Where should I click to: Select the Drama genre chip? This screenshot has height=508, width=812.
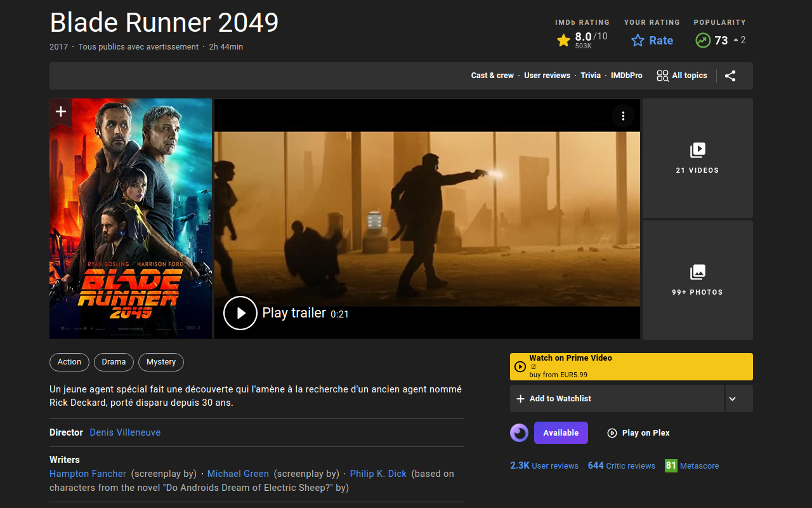coord(114,362)
